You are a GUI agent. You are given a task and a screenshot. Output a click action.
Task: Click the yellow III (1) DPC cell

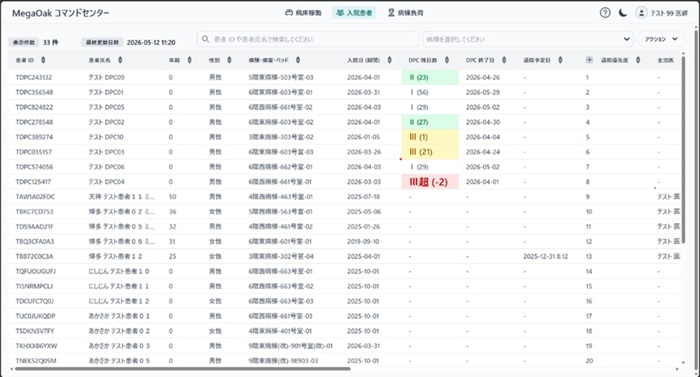(x=430, y=137)
